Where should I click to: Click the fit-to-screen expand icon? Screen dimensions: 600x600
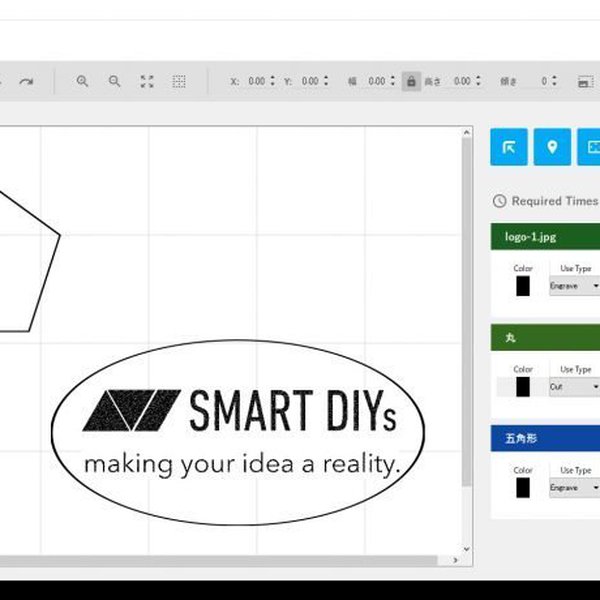[147, 82]
